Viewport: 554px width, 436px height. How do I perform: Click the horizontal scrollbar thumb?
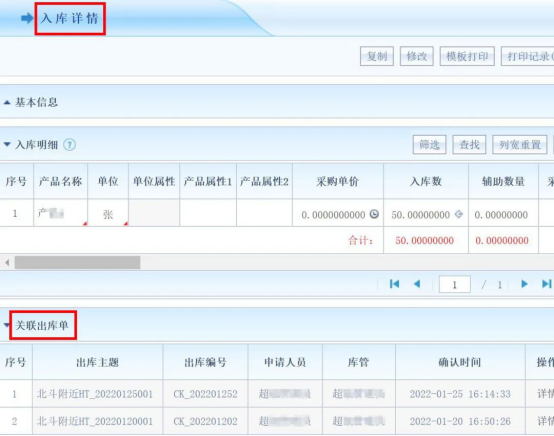(77, 263)
